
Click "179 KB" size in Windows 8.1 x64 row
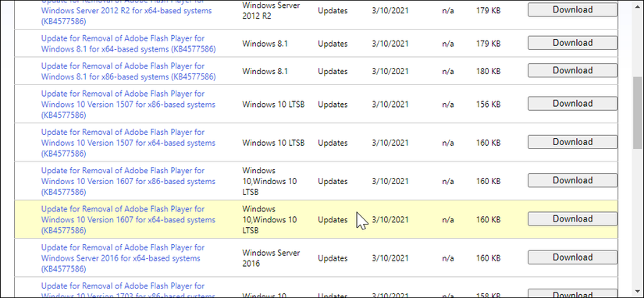(x=489, y=44)
